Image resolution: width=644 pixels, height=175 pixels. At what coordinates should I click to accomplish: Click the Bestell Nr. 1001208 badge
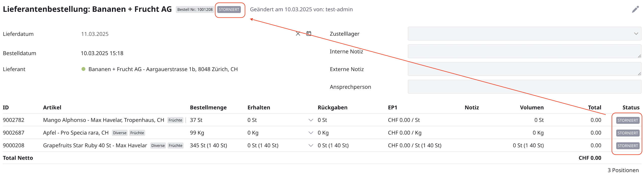pyautogui.click(x=195, y=10)
